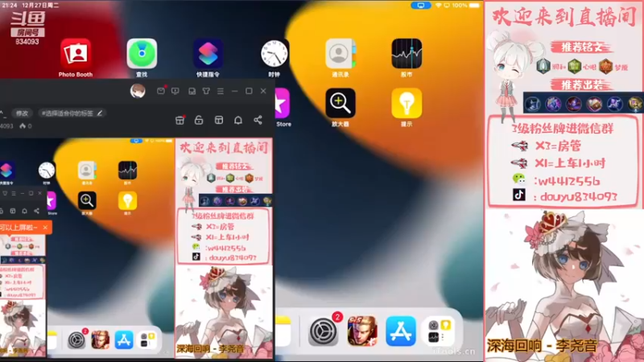The width and height of the screenshot is (644, 362).
Task: Click the TikTok ID douyu834093 in right panel
Action: tap(579, 197)
